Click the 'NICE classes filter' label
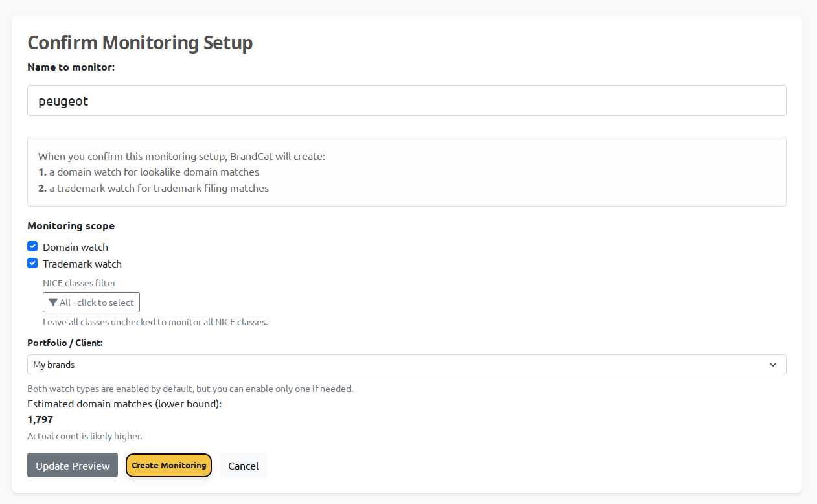 80,283
